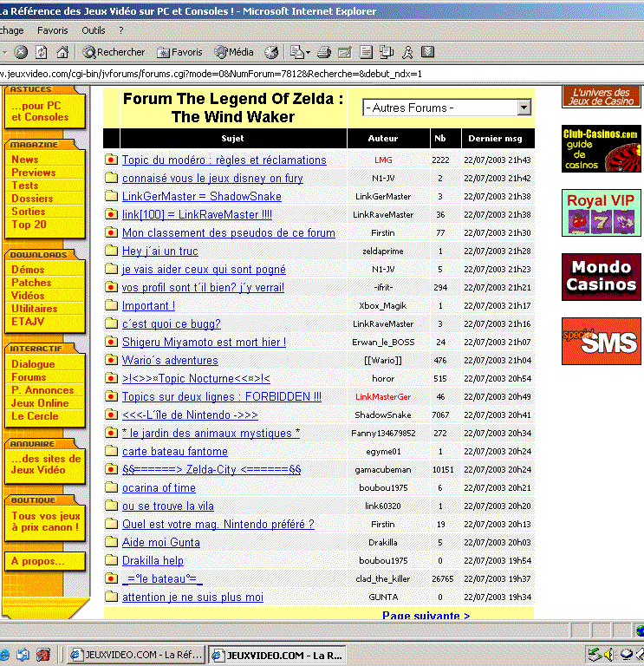Open News in the Magazine sidebar
Image resolution: width=644 pixels, height=666 pixels.
tap(25, 160)
